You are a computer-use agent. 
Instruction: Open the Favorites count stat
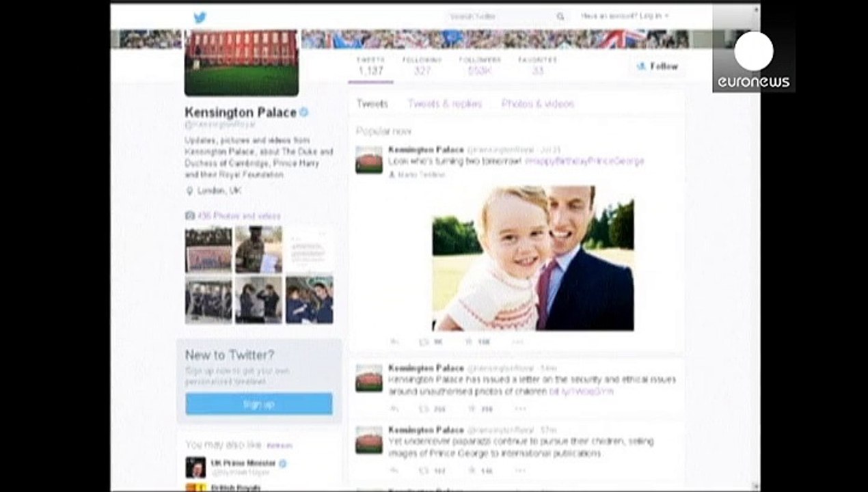pos(537,66)
